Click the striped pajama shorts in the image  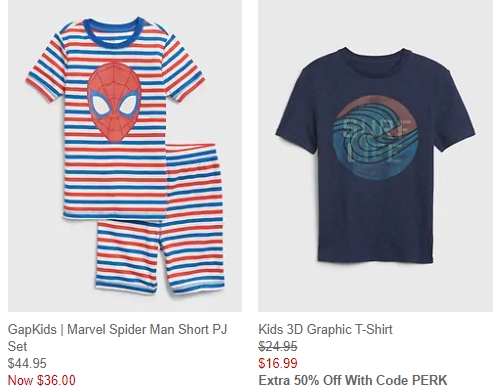(x=160, y=218)
